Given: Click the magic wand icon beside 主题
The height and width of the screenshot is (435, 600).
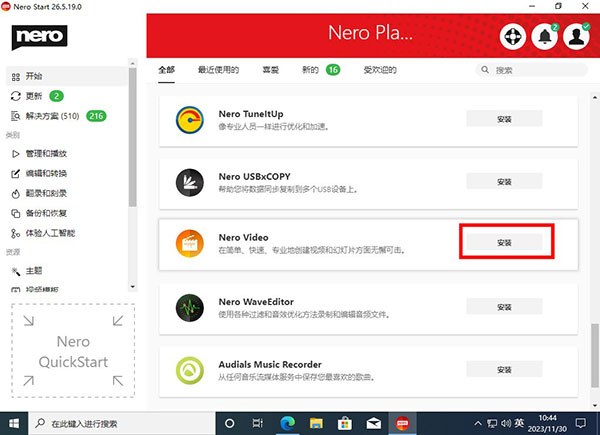Looking at the screenshot, I should pyautogui.click(x=16, y=271).
